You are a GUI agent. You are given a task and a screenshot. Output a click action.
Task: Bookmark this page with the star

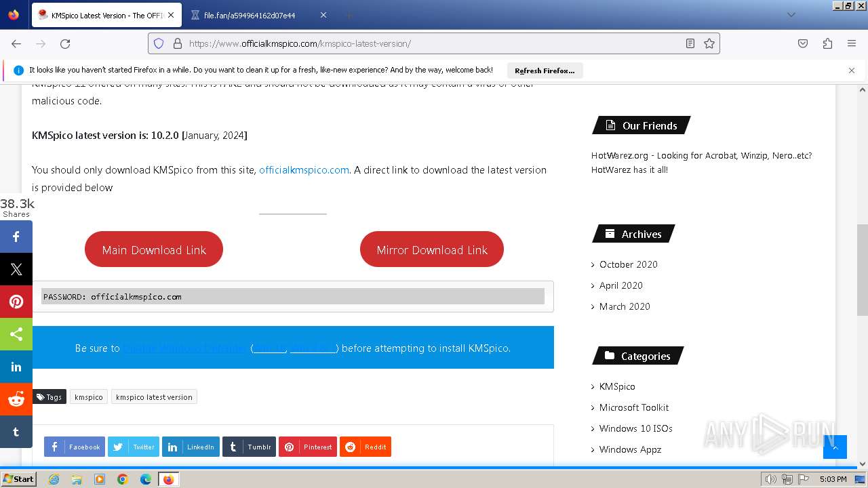point(709,43)
